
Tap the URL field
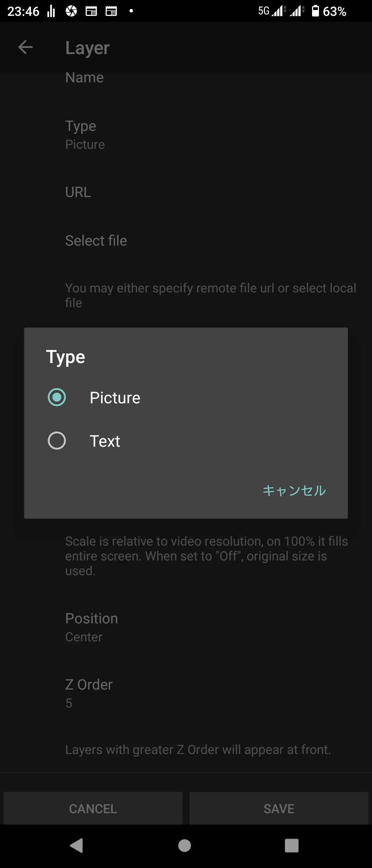point(186,192)
